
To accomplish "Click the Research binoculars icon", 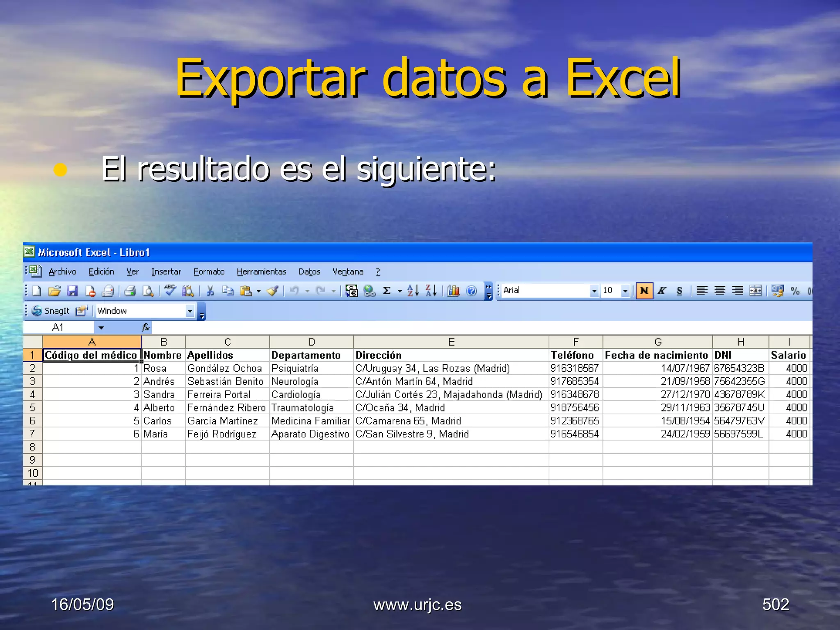I will click(x=188, y=291).
